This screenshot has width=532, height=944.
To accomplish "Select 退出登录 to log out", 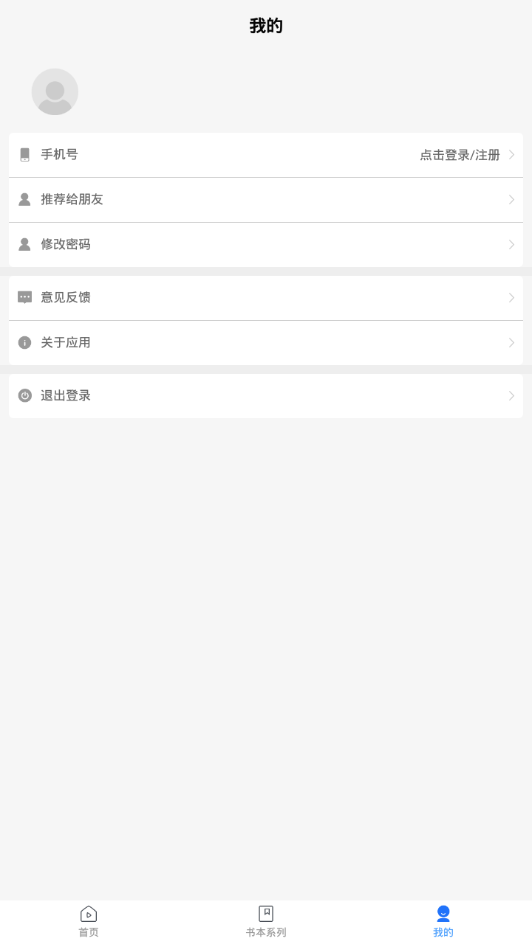I will tap(266, 396).
